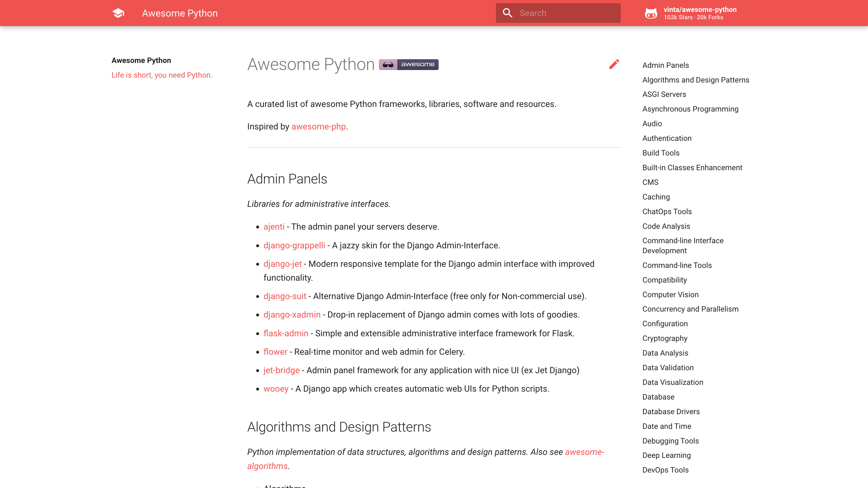Open the django-grappelli link
Image resolution: width=868 pixels, height=488 pixels.
pyautogui.click(x=294, y=245)
